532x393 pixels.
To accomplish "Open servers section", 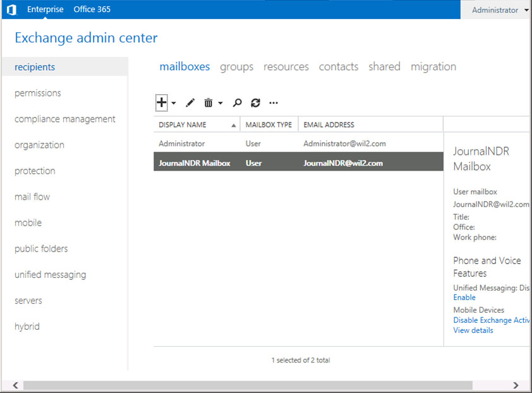I will [28, 301].
